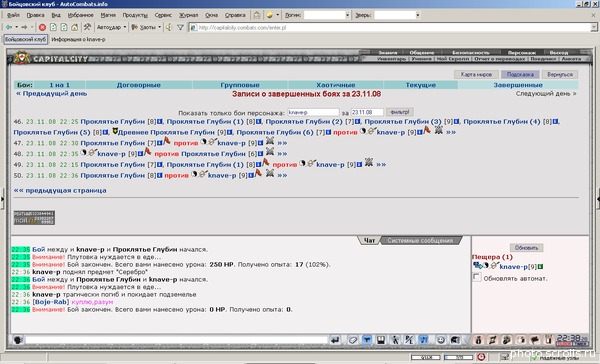The image size is (600, 364).
Task: Click the music note icon in pink group
Action: click(x=493, y=340)
